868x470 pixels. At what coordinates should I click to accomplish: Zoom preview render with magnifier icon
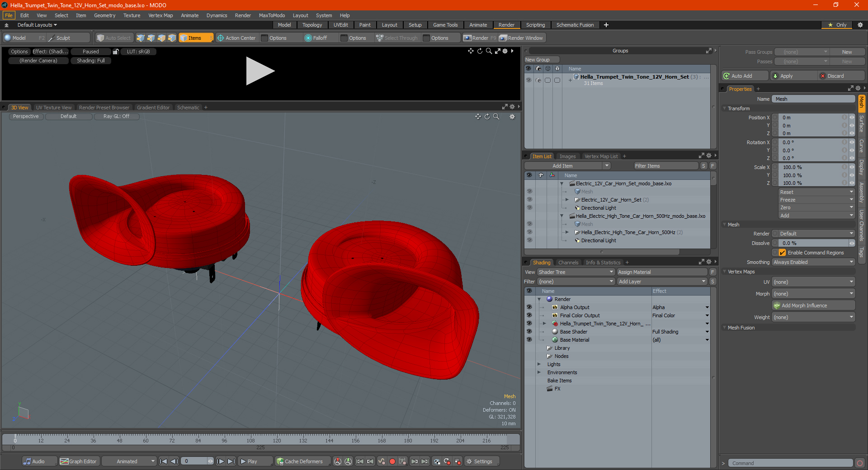coord(489,51)
